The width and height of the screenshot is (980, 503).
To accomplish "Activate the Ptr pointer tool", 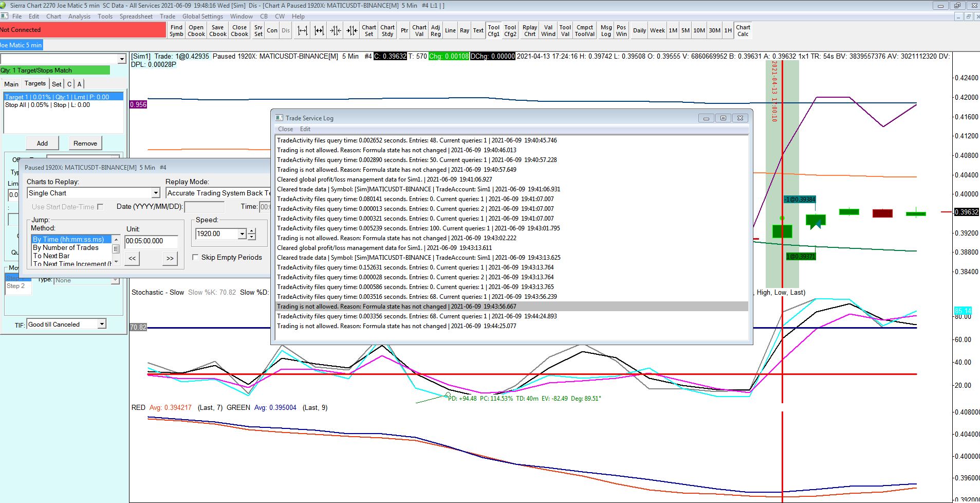I will 404,31.
